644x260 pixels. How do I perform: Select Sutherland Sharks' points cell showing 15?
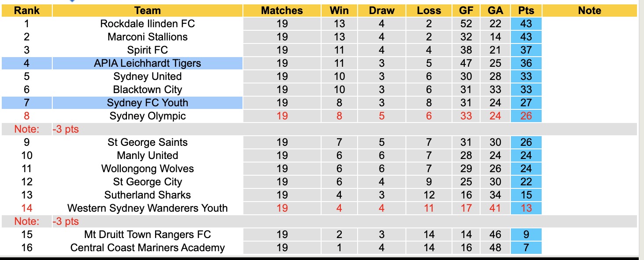click(x=526, y=195)
